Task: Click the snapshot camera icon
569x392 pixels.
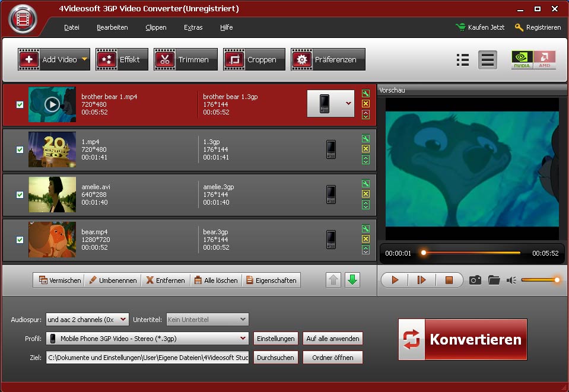Action: coord(475,280)
